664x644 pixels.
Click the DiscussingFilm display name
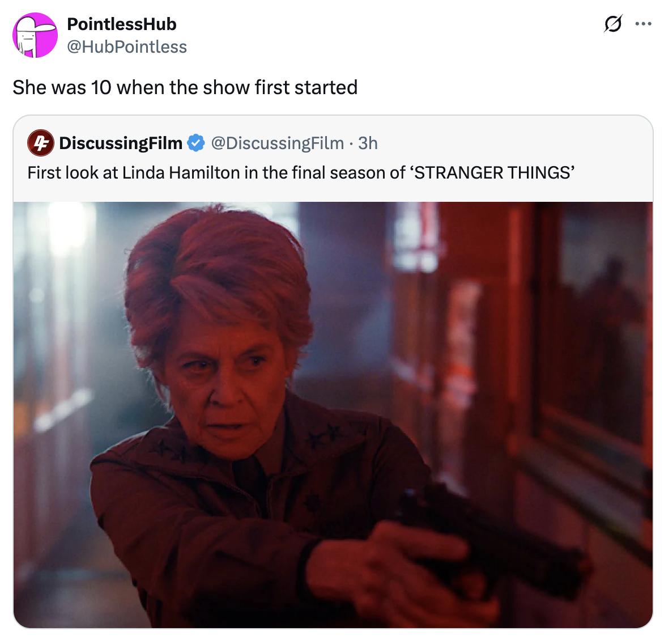click(122, 143)
